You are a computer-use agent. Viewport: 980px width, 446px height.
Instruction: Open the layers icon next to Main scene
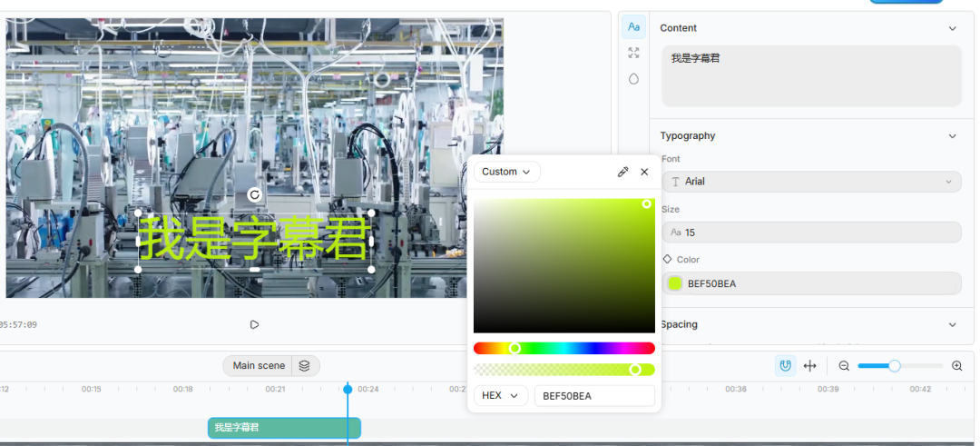[304, 366]
